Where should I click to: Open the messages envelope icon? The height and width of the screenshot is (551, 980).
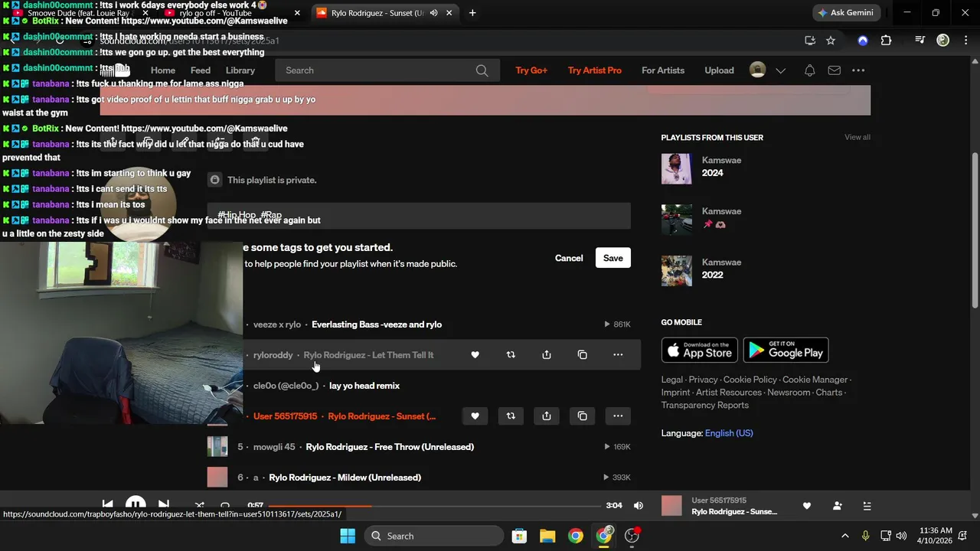835,70
